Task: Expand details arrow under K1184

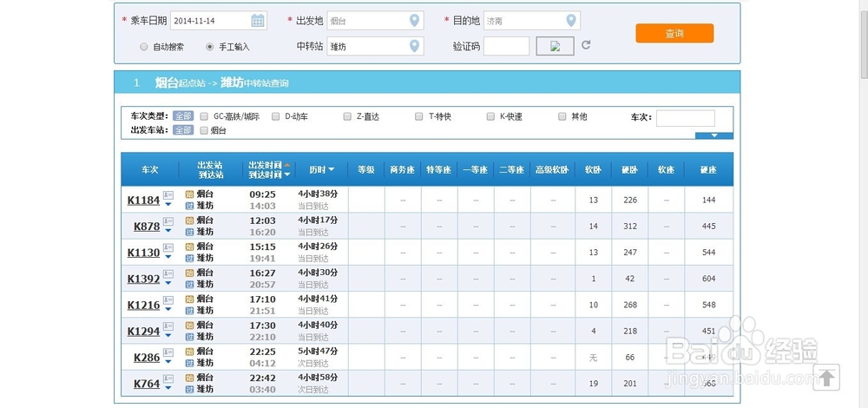Action: click(x=168, y=204)
